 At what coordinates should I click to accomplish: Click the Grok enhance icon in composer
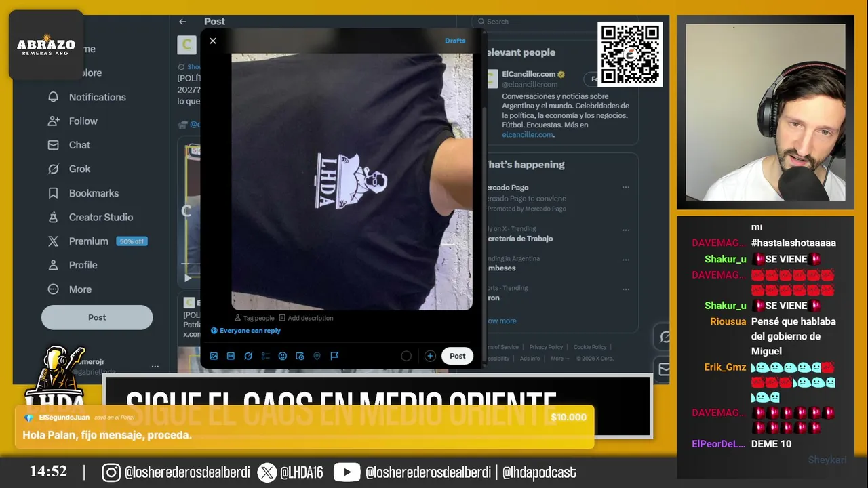(248, 356)
